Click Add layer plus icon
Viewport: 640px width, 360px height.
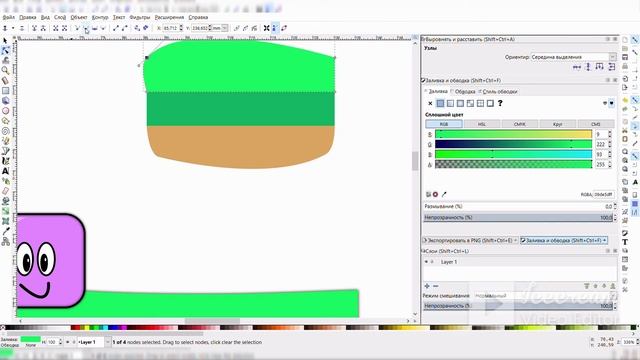(427, 286)
